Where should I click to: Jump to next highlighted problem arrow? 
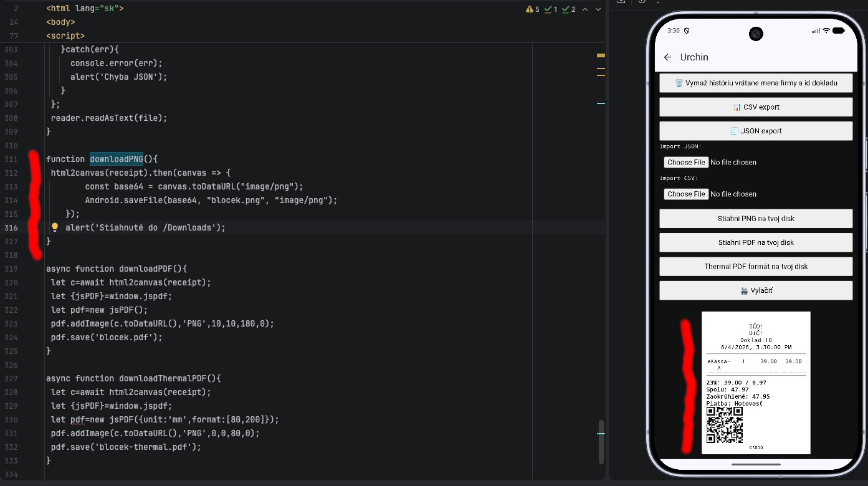click(x=598, y=9)
